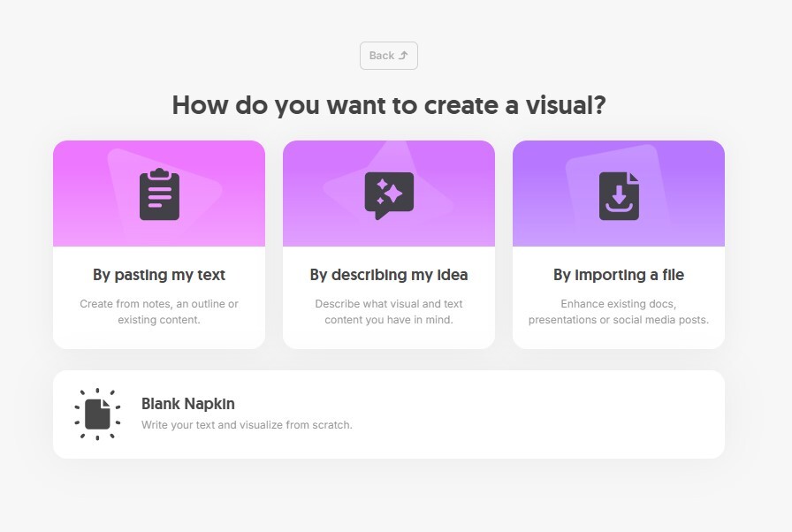Choose 'By describing my idea' heading

click(389, 275)
